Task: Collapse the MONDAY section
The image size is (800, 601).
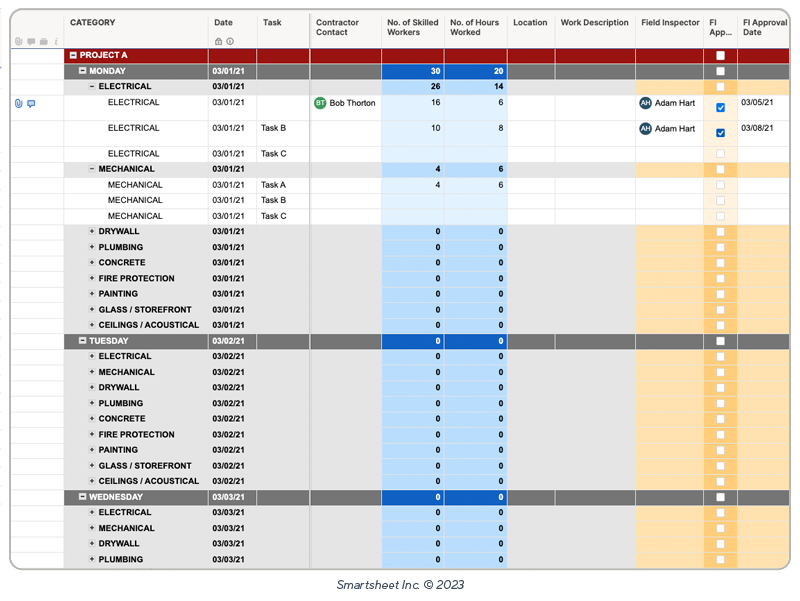Action: [83, 71]
